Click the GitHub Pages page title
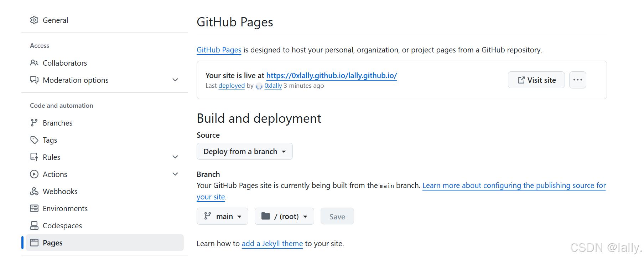The image size is (644, 259). [235, 22]
